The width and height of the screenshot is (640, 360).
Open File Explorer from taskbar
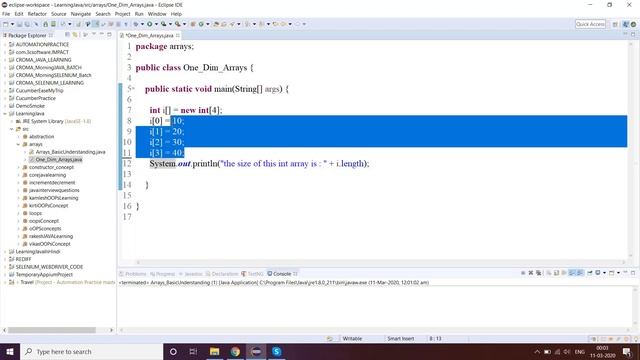(214, 351)
